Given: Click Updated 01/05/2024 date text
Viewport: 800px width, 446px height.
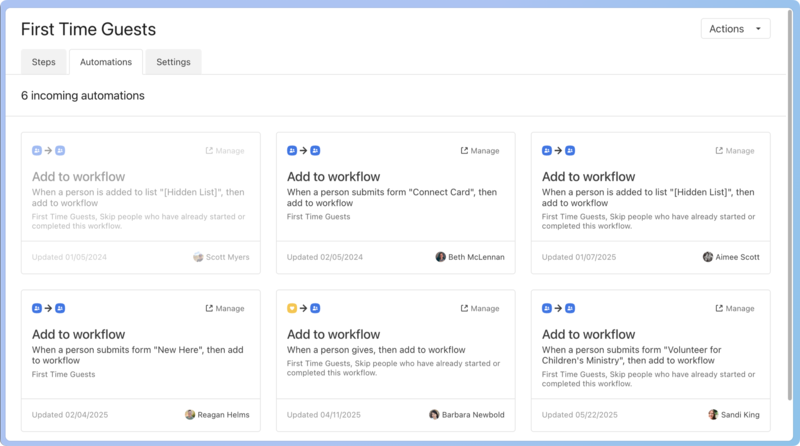Looking at the screenshot, I should point(69,257).
